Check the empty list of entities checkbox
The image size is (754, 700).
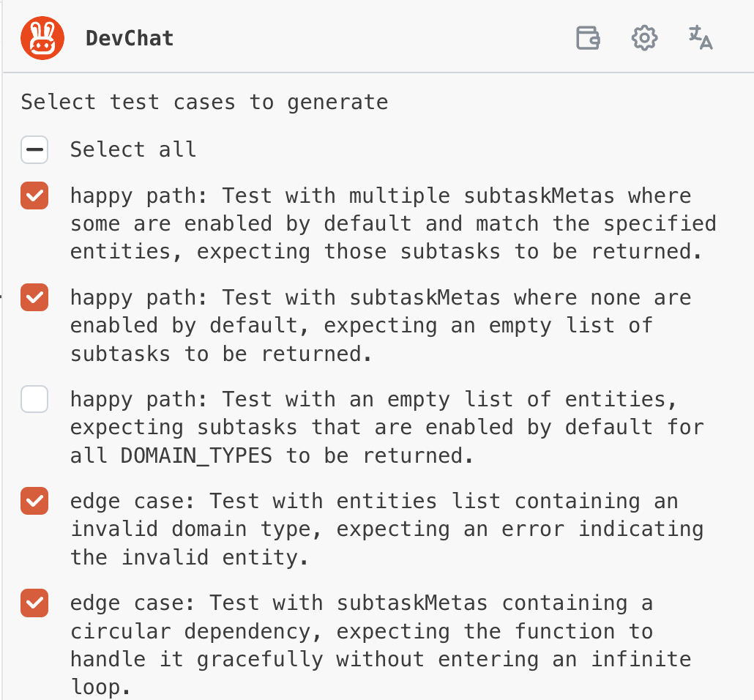[34, 399]
